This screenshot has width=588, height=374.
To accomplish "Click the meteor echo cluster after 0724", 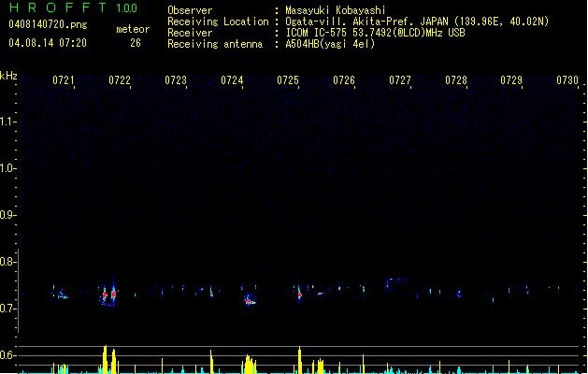I will (x=250, y=300).
